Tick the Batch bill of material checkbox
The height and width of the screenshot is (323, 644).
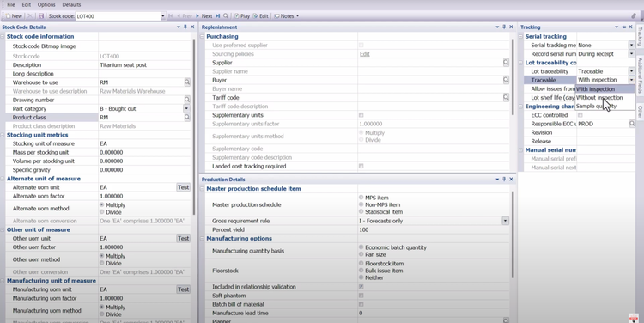click(x=361, y=304)
